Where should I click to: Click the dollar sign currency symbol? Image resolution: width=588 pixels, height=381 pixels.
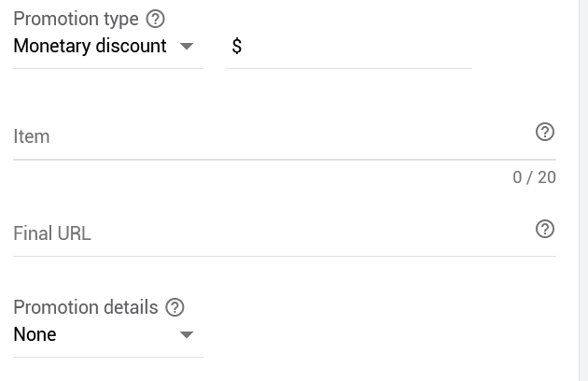(237, 47)
